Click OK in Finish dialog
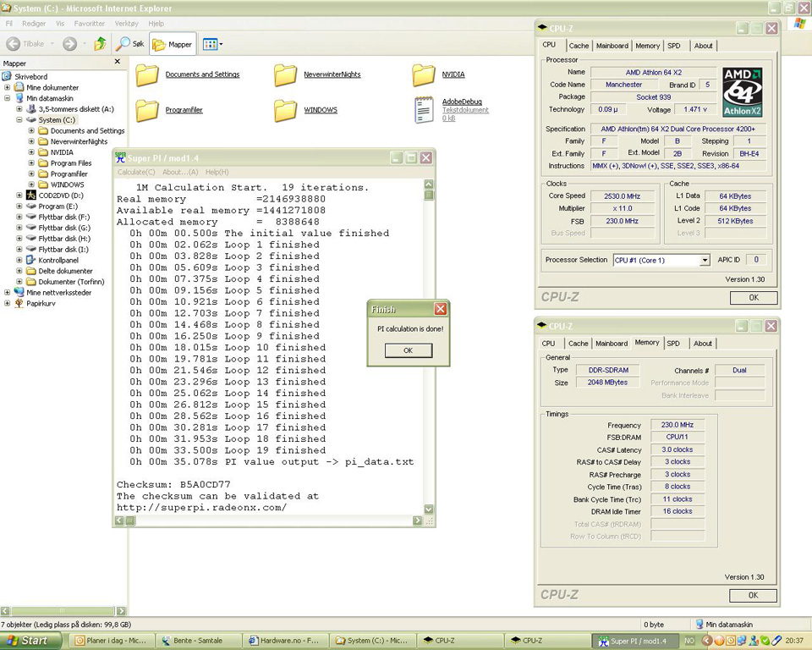Screen dimensions: 812x650 pos(408,351)
